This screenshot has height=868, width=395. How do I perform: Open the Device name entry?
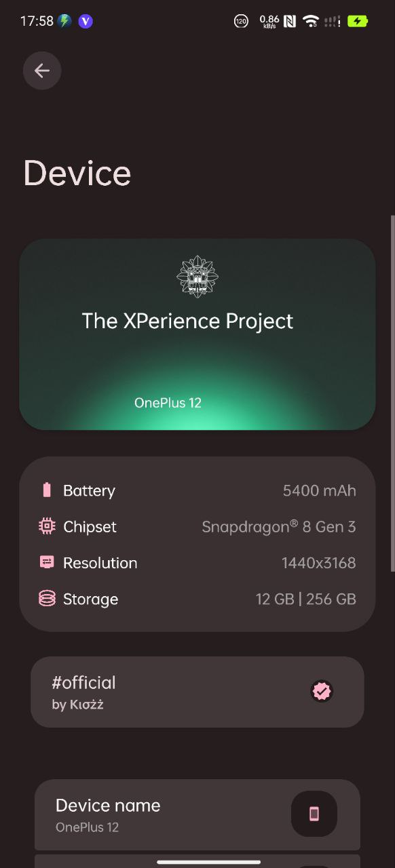coord(197,814)
